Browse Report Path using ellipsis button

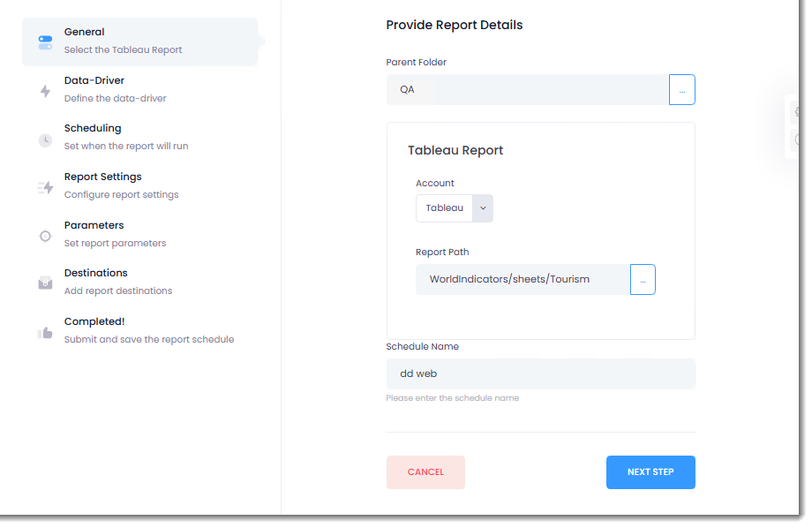(x=643, y=279)
